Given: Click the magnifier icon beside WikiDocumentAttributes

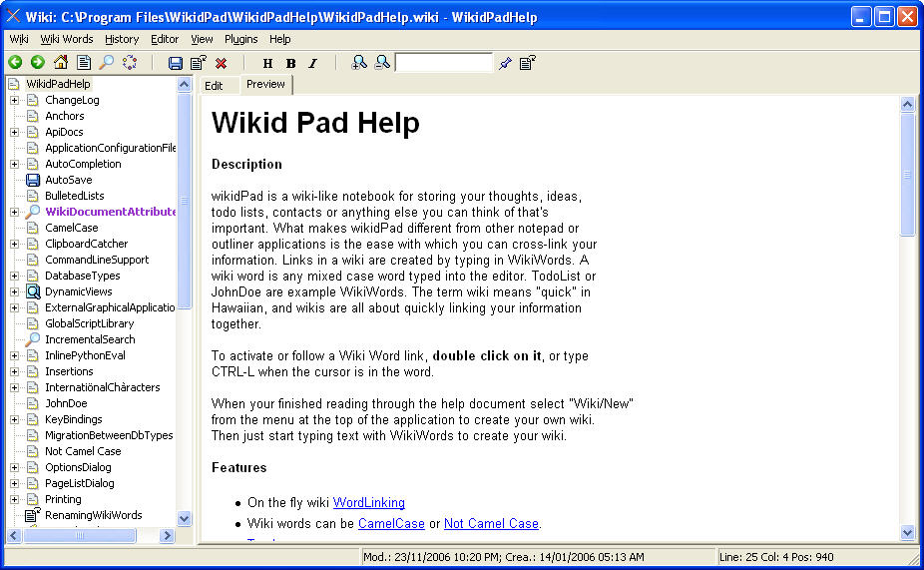Looking at the screenshot, I should [x=33, y=211].
